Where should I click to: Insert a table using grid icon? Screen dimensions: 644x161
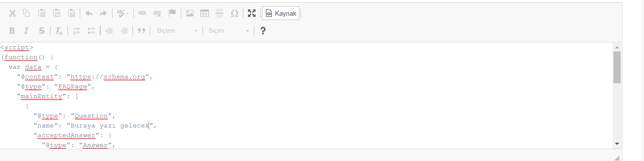(205, 13)
